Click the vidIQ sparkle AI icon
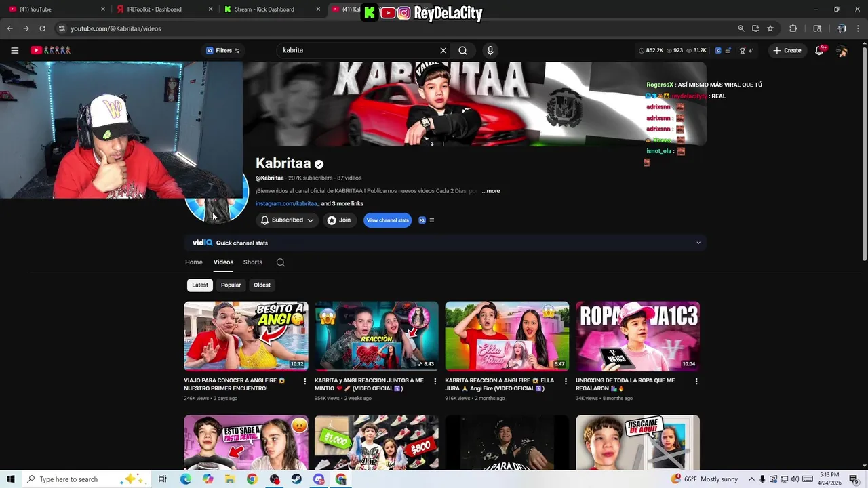The image size is (868, 488). 751,50
